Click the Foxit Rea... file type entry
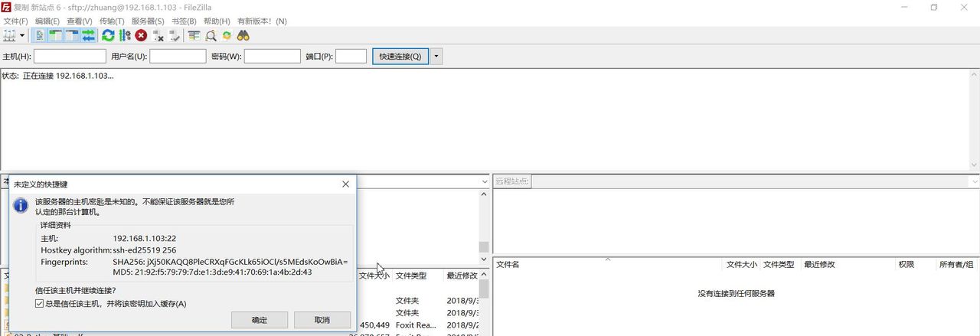 [x=415, y=325]
